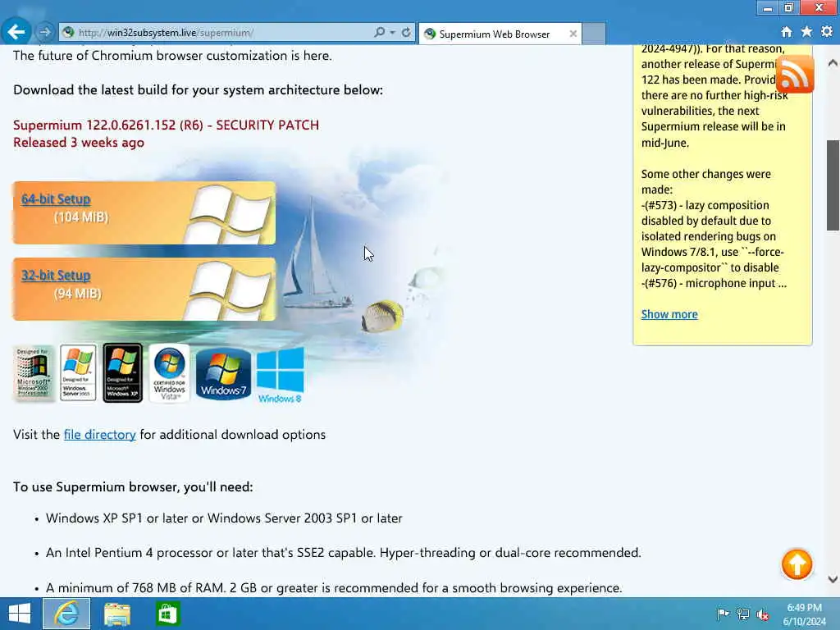Click the Windows 7 logo badge

pyautogui.click(x=223, y=373)
